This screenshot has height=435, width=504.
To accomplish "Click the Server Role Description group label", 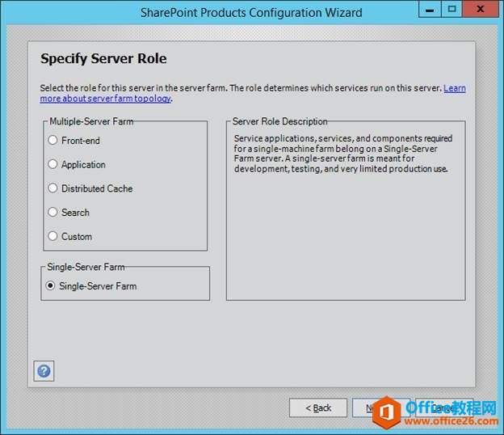I will click(280, 121).
